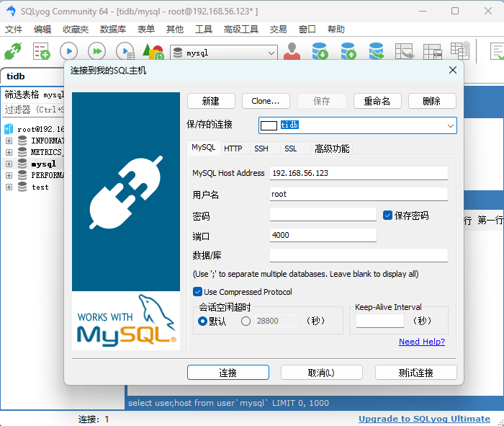The height and width of the screenshot is (426, 504).
Task: Open the Need Help? link
Action: click(x=421, y=342)
